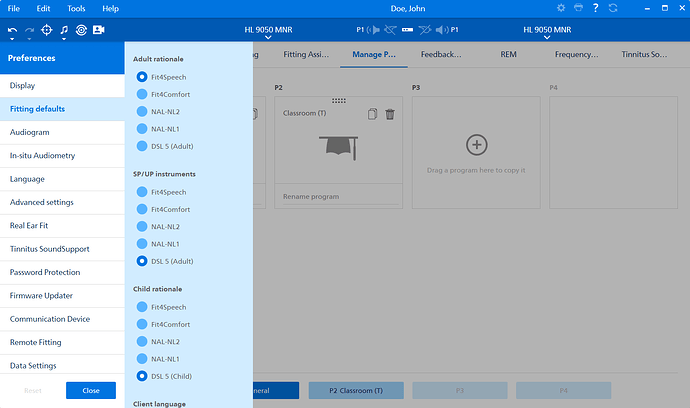Select Fit4Speech under SP/UP instruments
The width and height of the screenshot is (690, 408).
coord(142,192)
